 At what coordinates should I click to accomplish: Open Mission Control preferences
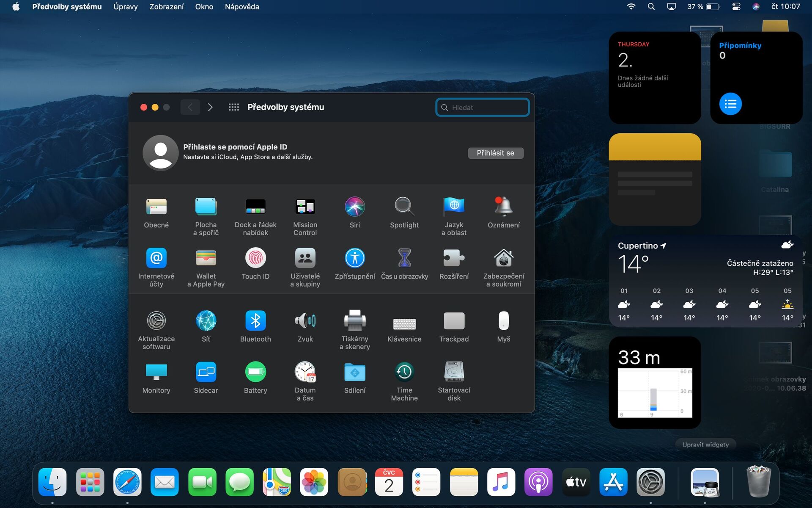pyautogui.click(x=305, y=207)
